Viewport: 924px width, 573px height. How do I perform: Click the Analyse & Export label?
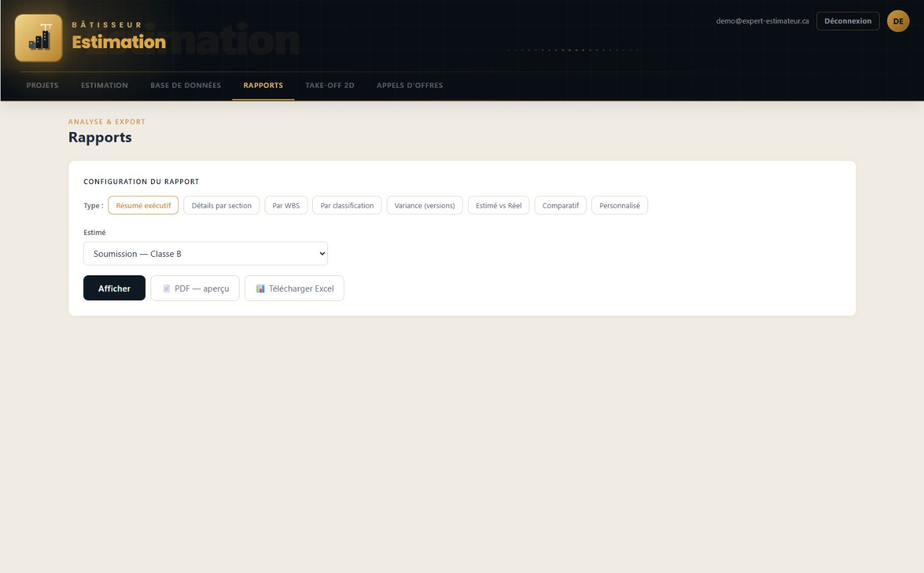(107, 121)
